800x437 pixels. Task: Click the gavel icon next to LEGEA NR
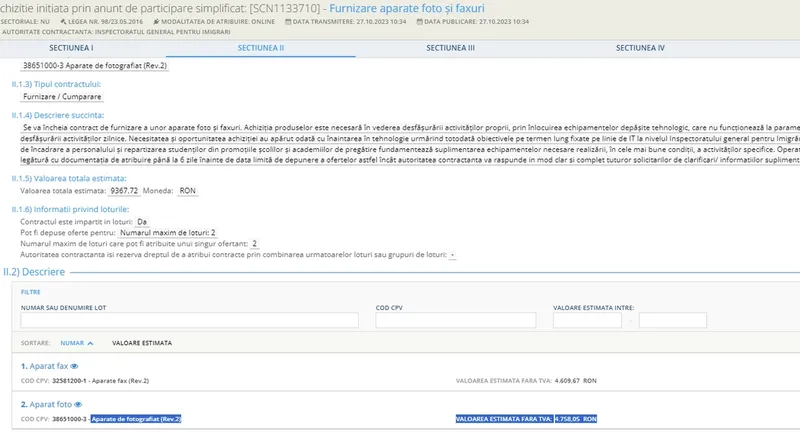point(63,21)
